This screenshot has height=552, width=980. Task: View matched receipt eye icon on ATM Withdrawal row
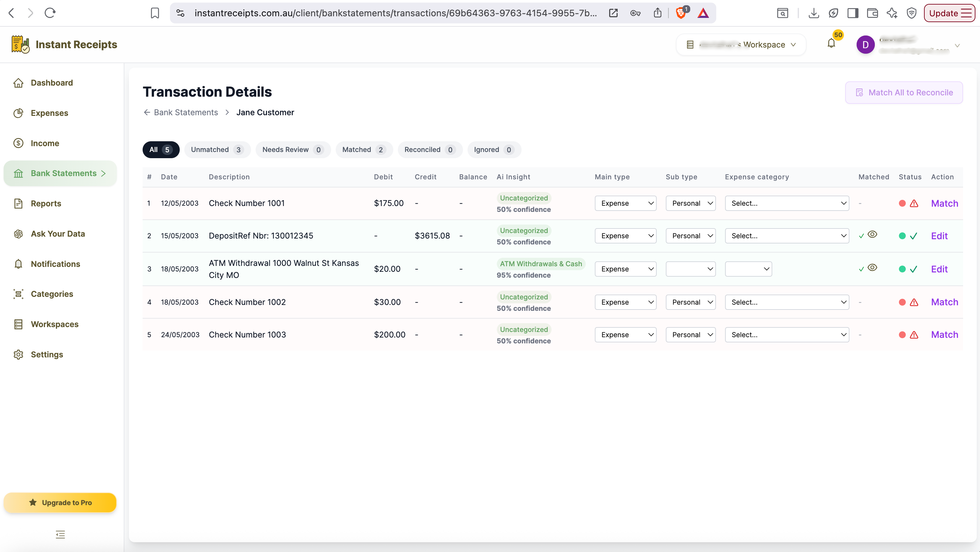click(x=872, y=268)
